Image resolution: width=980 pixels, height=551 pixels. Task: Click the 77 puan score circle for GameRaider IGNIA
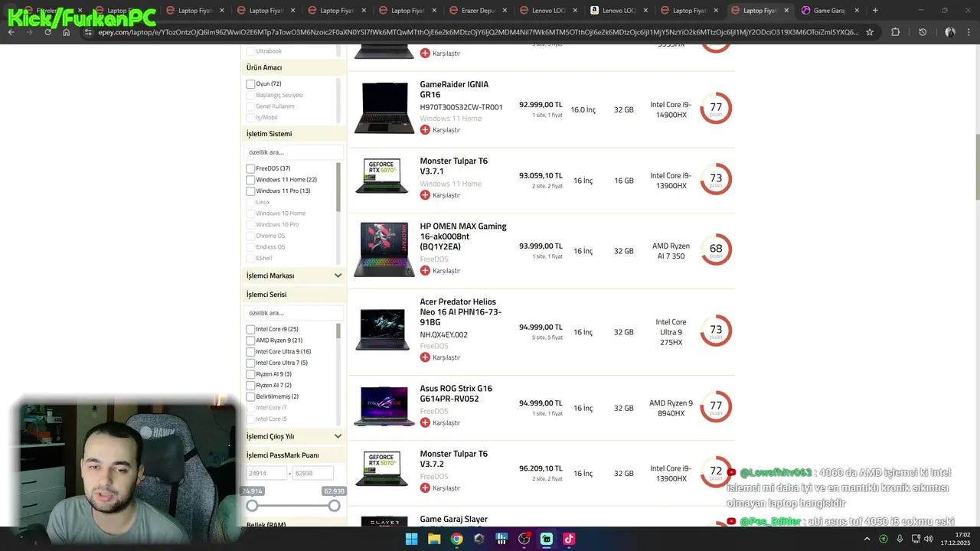point(716,109)
